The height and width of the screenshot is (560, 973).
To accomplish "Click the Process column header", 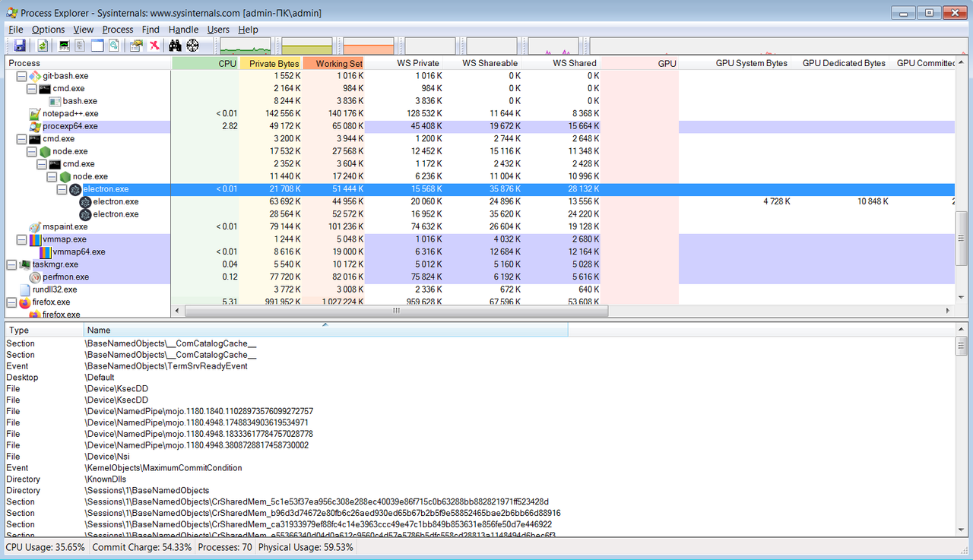I will [88, 63].
